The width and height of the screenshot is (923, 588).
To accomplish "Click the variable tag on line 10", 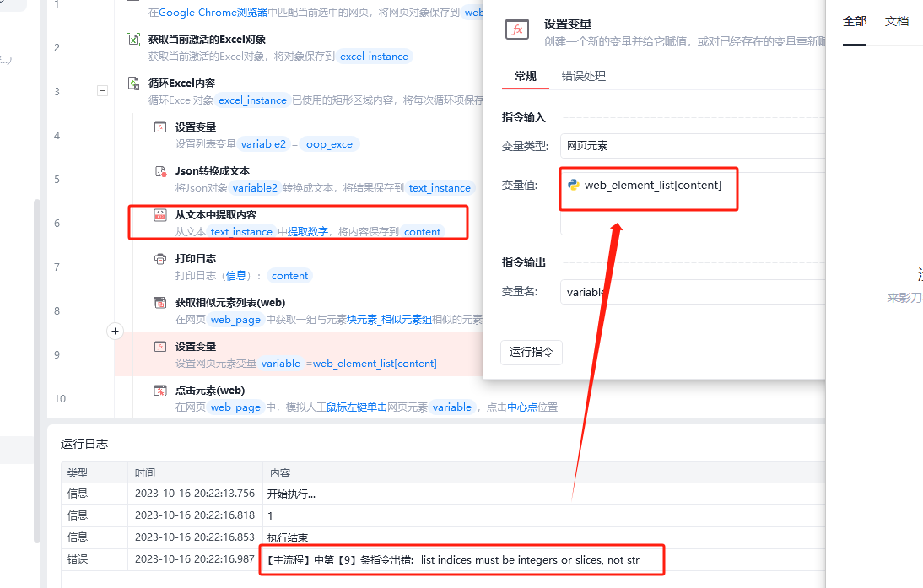I will pyautogui.click(x=451, y=407).
